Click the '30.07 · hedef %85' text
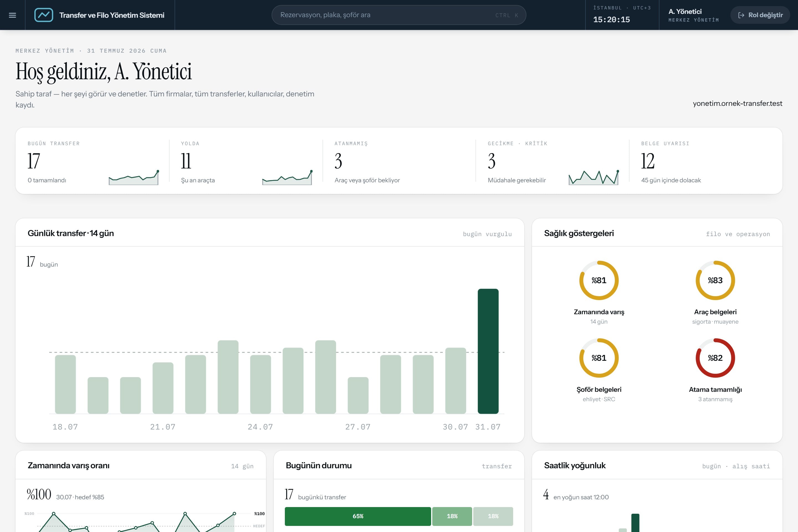 click(x=80, y=497)
